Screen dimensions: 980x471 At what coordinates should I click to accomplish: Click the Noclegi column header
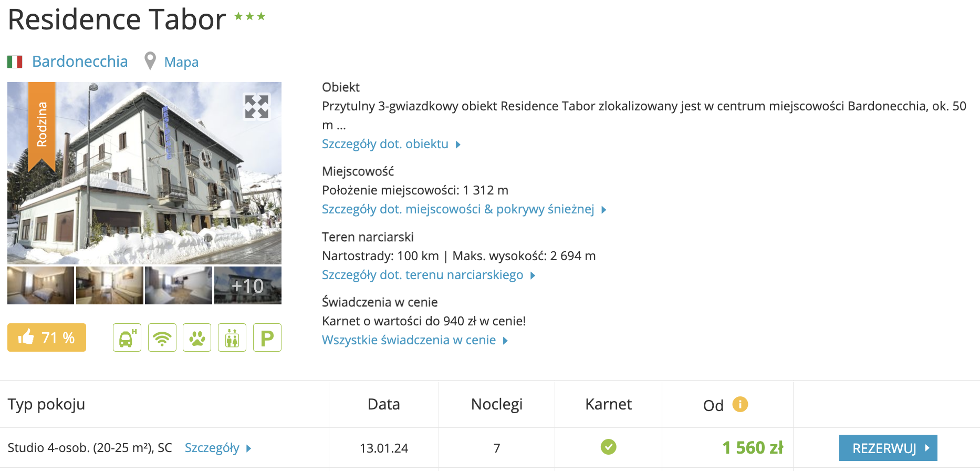pyautogui.click(x=497, y=404)
